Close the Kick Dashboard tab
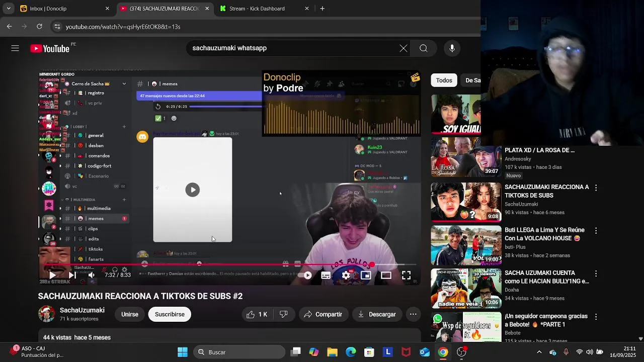 [307, 9]
